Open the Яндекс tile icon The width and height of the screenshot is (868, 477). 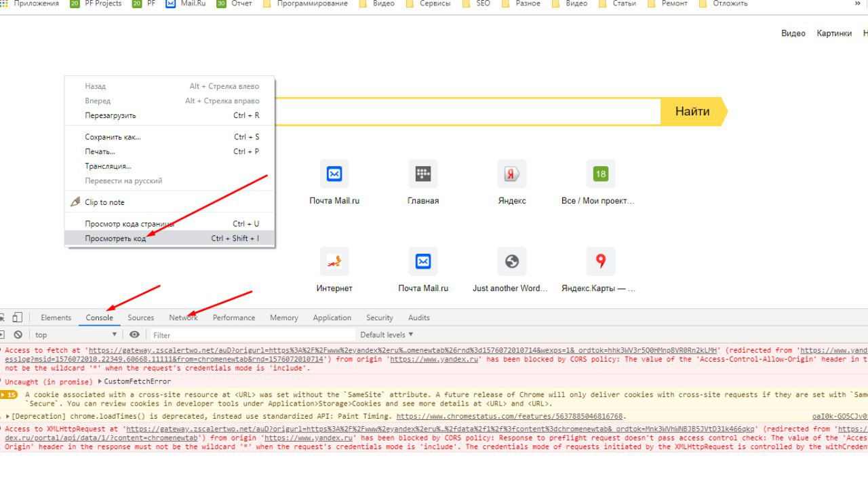pyautogui.click(x=512, y=174)
